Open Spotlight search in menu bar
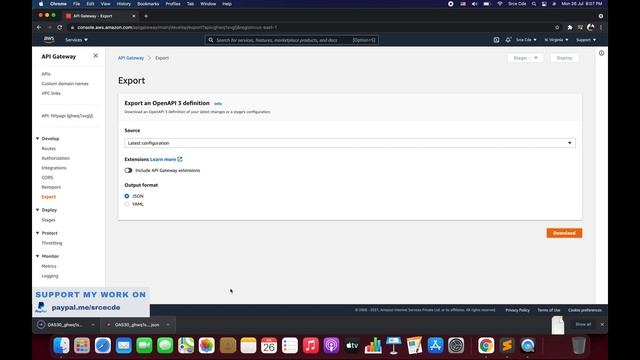The height and width of the screenshot is (360, 640). click(534, 4)
